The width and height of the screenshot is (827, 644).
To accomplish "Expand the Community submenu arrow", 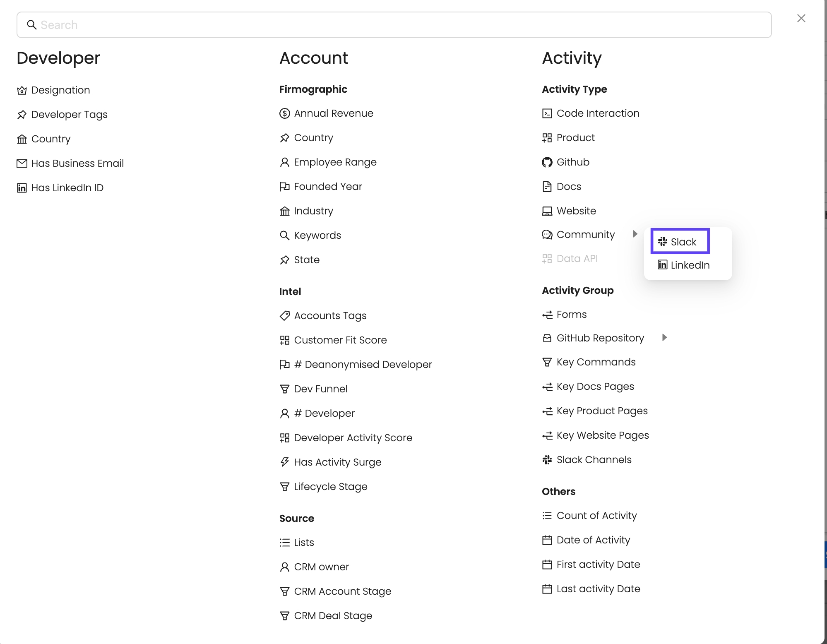I will pyautogui.click(x=635, y=234).
